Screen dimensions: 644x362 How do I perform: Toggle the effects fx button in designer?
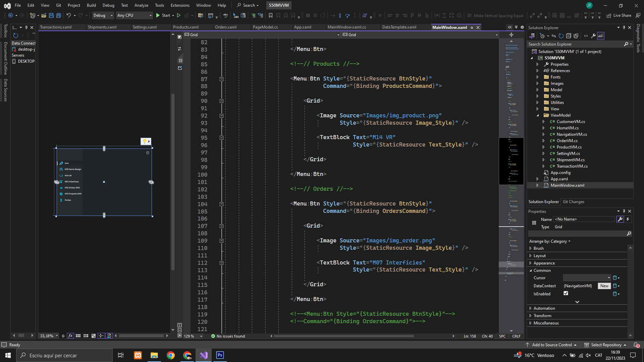point(70,336)
